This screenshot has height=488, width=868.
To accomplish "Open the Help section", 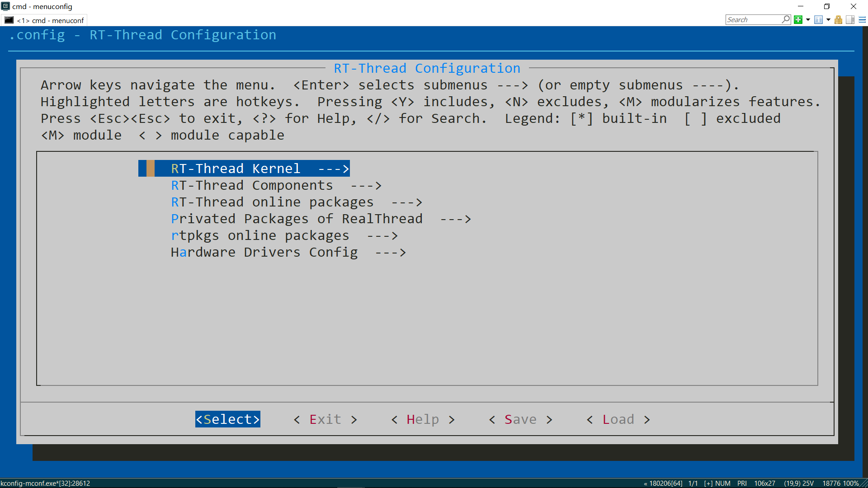I will (x=423, y=419).
